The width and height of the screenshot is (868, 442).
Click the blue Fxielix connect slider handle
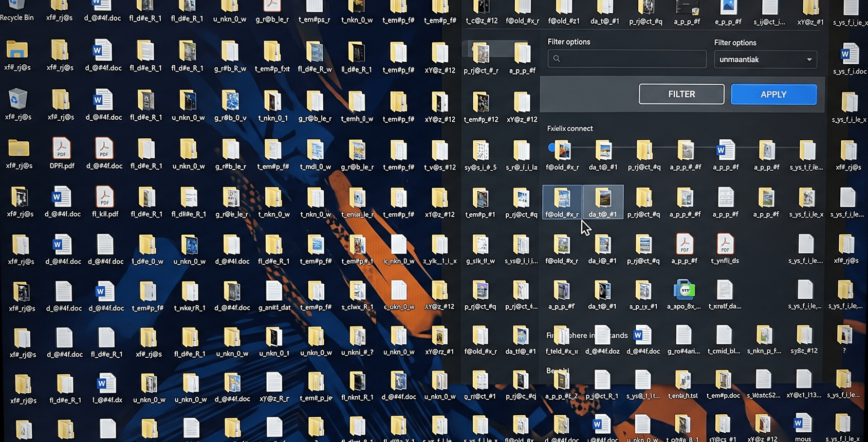552,148
